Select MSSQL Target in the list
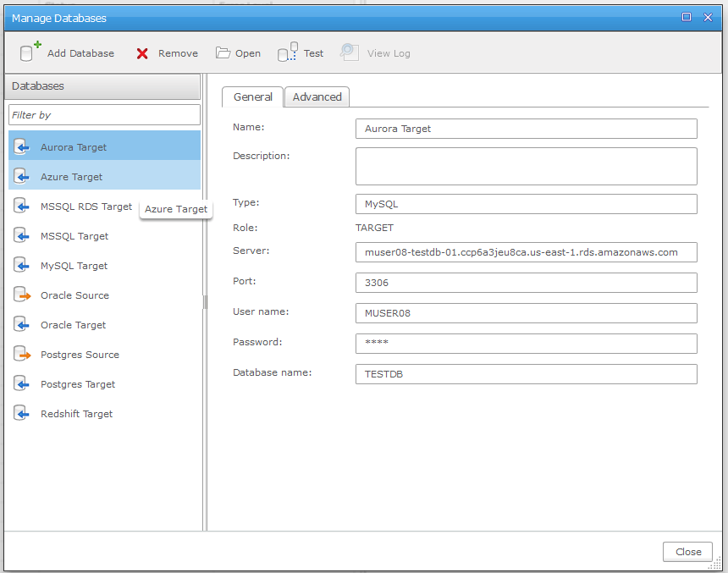728x573 pixels. 74,236
